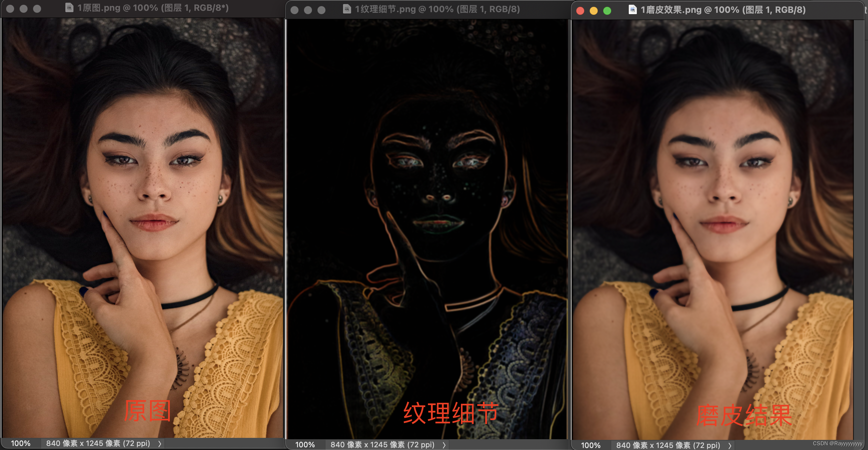
Task: Click the 1磨皮效果.png window title
Action: pos(723,10)
